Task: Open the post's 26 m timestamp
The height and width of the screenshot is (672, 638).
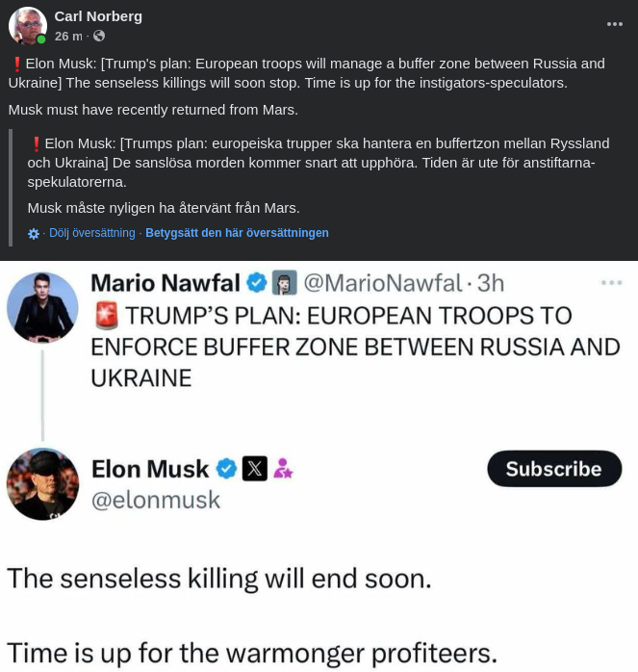Action: [68, 37]
